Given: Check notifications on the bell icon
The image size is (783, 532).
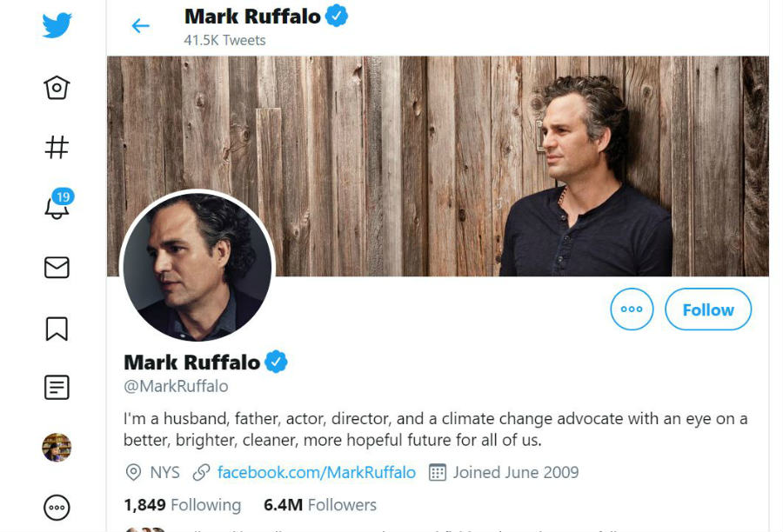Looking at the screenshot, I should (56, 207).
